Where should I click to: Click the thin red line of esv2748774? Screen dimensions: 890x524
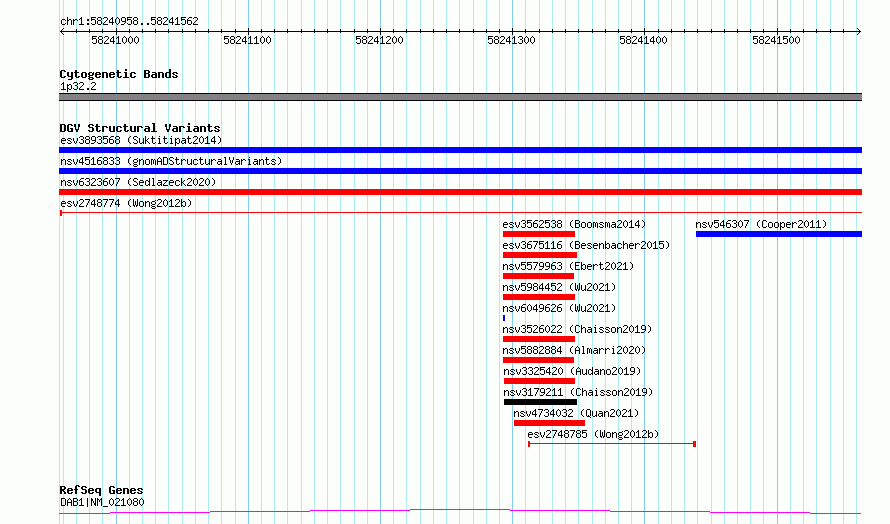[460, 213]
